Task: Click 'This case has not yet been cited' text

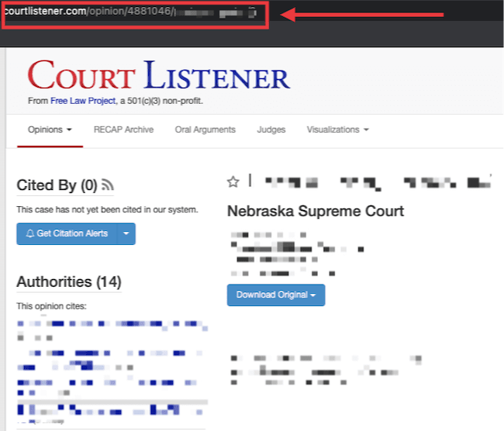Action: pyautogui.click(x=107, y=209)
